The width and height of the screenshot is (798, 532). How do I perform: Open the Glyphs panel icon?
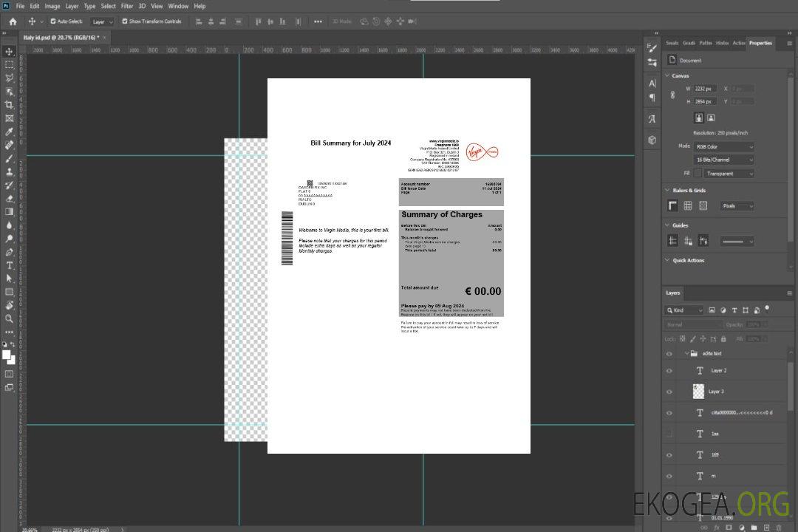[x=652, y=119]
